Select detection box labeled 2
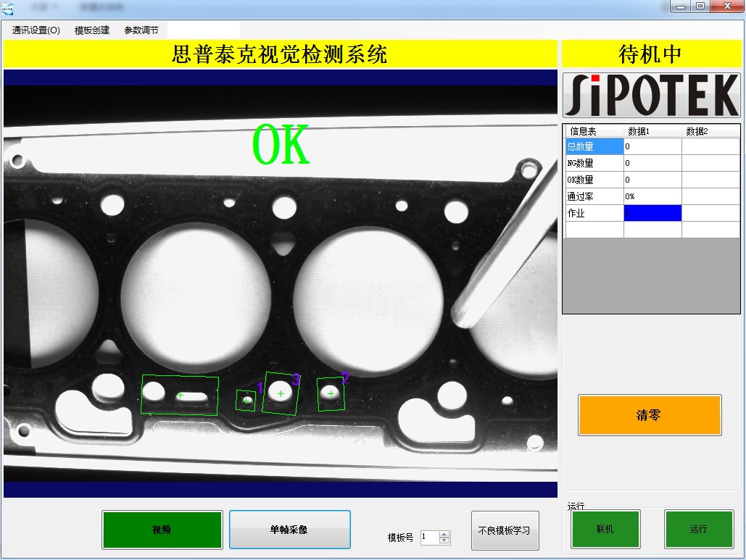The image size is (746, 560). point(331,393)
